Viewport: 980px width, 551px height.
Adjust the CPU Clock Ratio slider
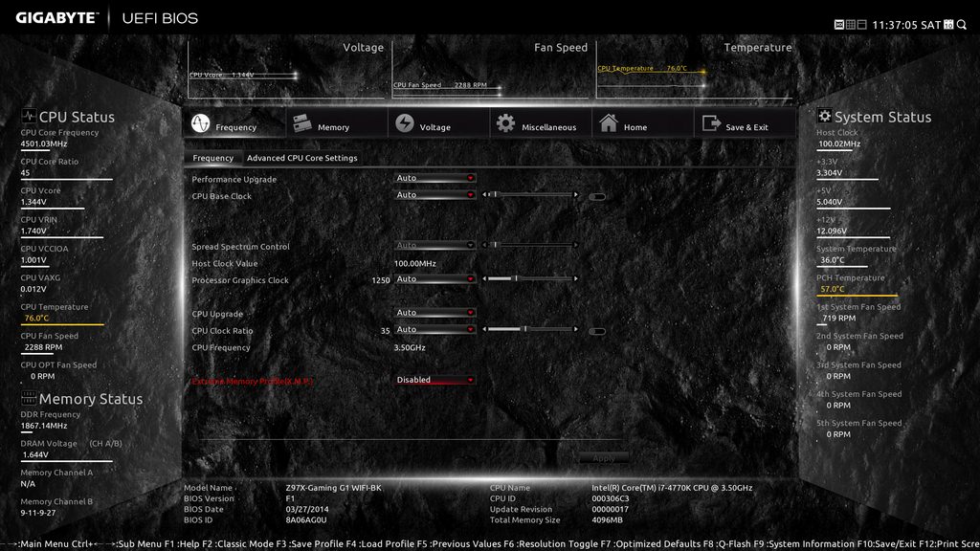(530, 329)
